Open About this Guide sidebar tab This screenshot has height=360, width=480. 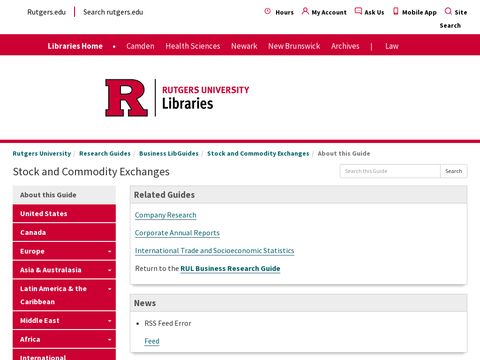(x=64, y=195)
